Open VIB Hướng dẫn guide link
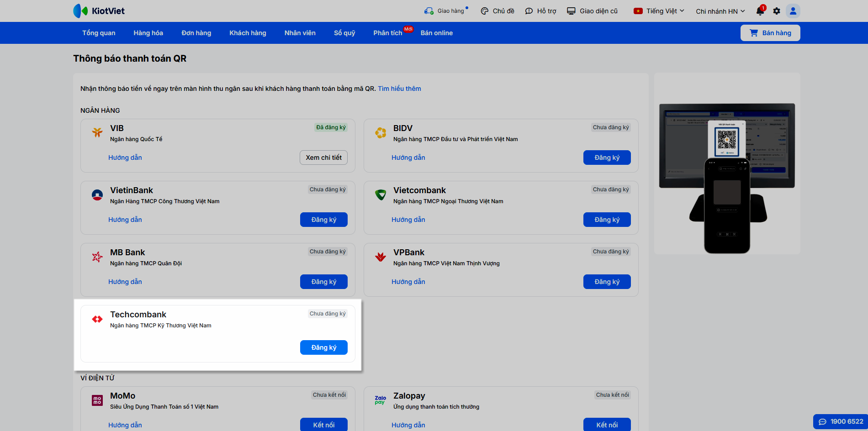Image resolution: width=868 pixels, height=431 pixels. (x=125, y=158)
